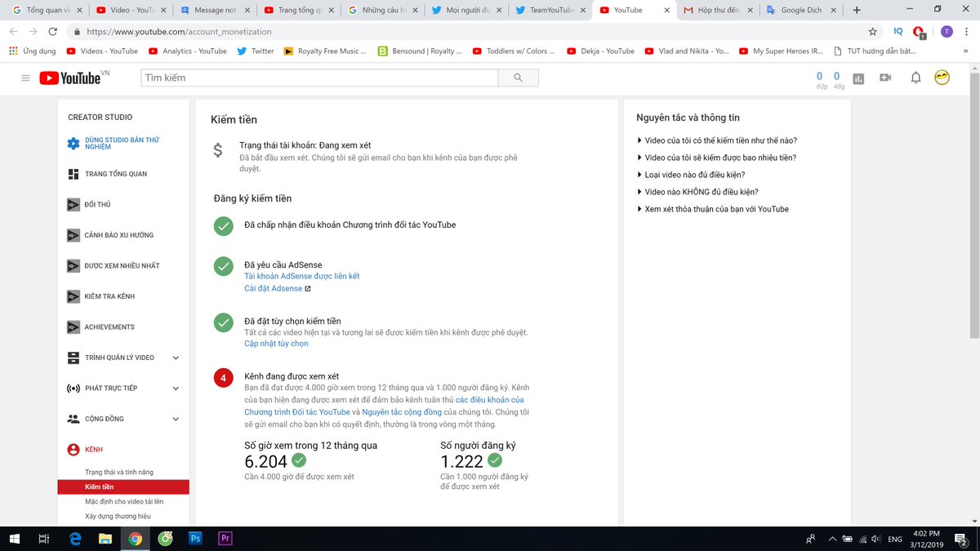Go back to the previous page
Viewport: 980px width, 551px height.
(12, 32)
